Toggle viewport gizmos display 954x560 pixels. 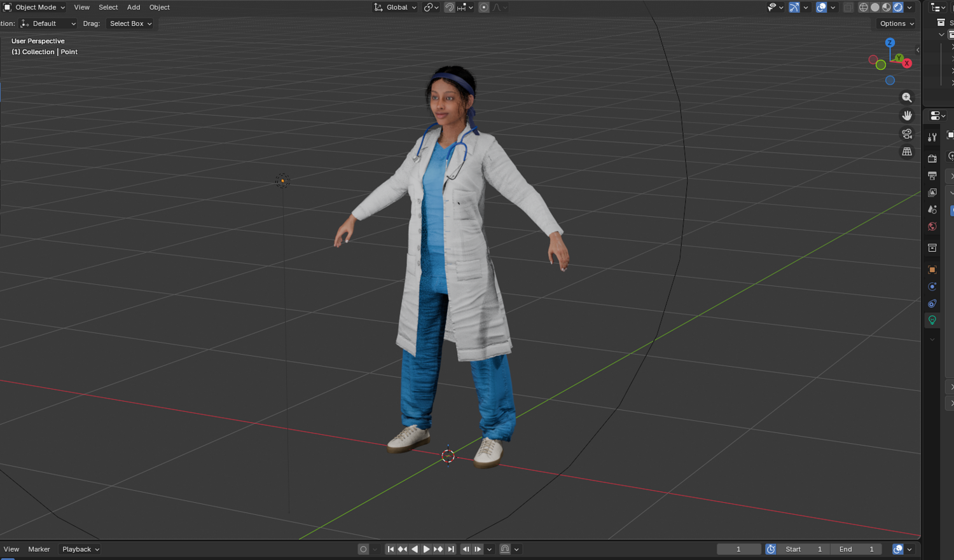794,7
